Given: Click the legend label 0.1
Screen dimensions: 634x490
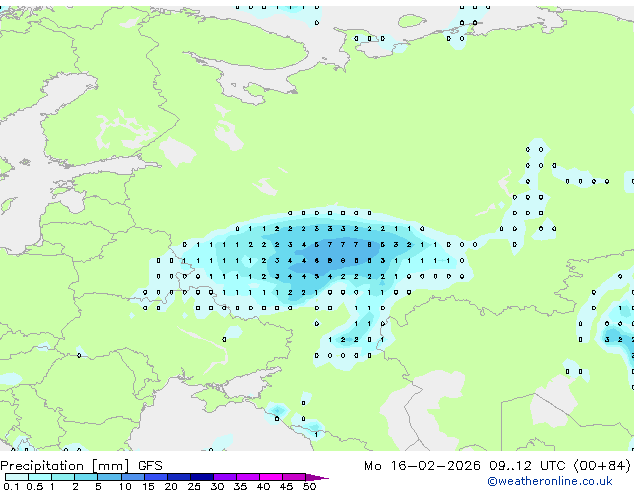Looking at the screenshot, I should (11, 486).
